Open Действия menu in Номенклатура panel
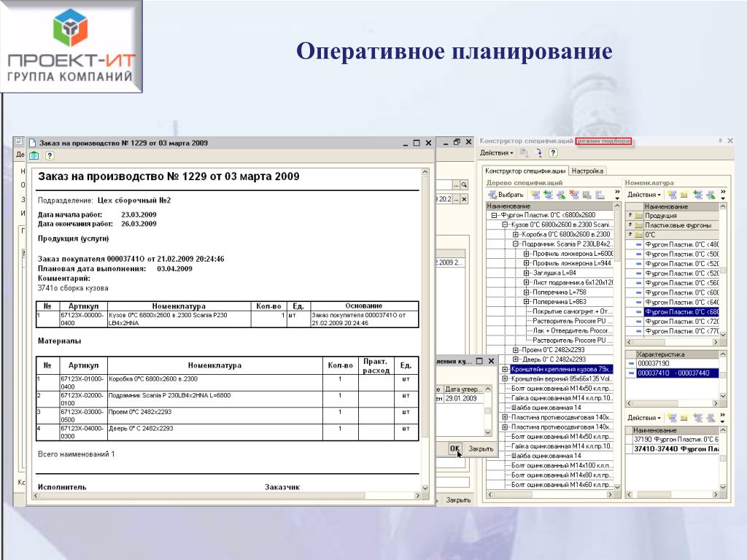 (x=644, y=195)
